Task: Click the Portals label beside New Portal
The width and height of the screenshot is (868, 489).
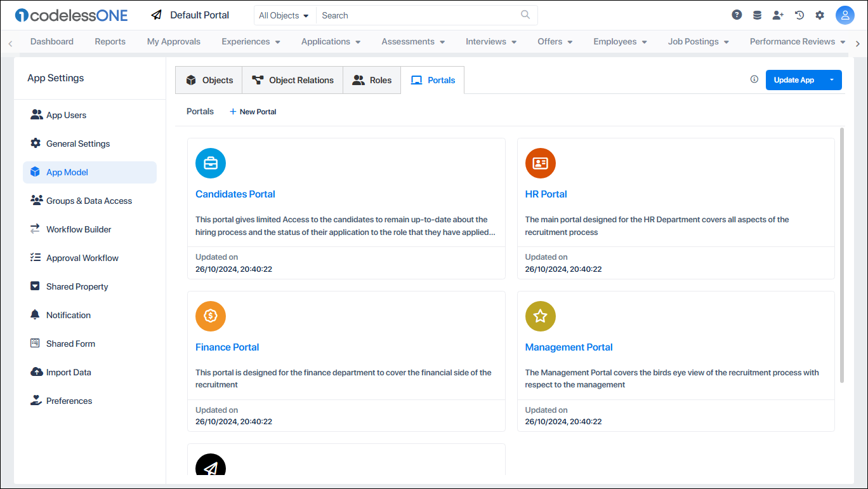Action: tap(200, 111)
